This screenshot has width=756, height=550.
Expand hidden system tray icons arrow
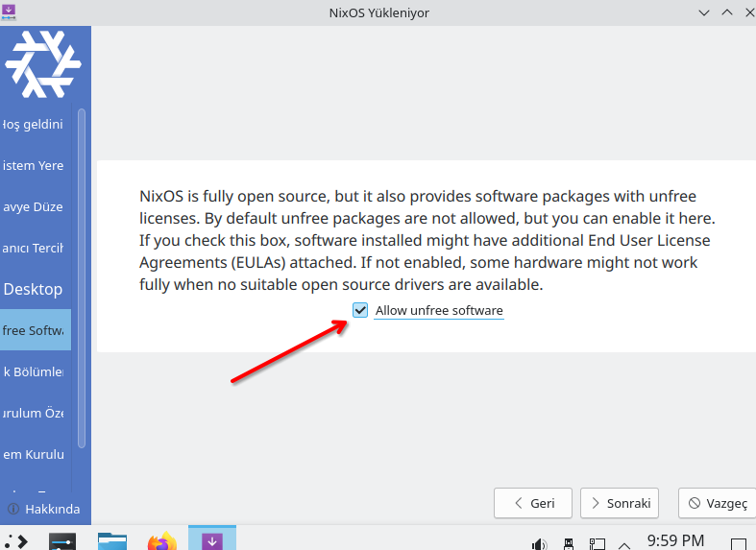click(623, 543)
